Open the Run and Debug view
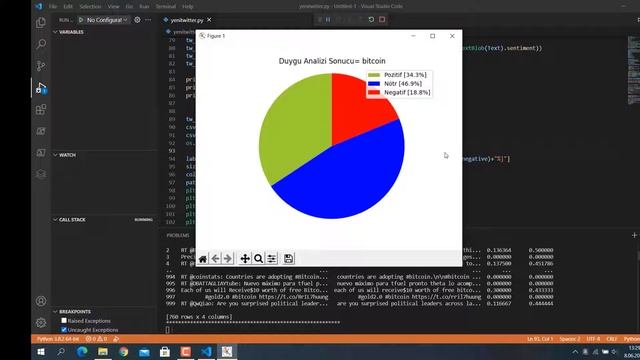The width and height of the screenshot is (640, 360). click(x=41, y=88)
